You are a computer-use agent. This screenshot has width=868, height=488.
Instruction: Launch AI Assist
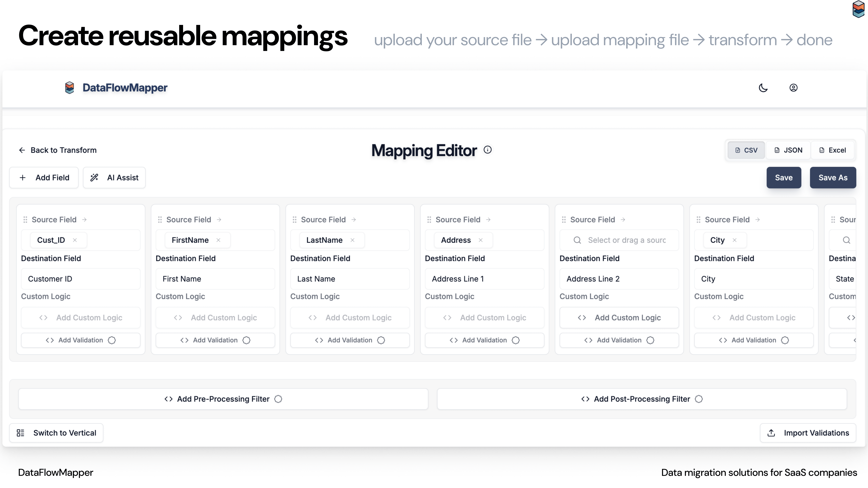114,177
